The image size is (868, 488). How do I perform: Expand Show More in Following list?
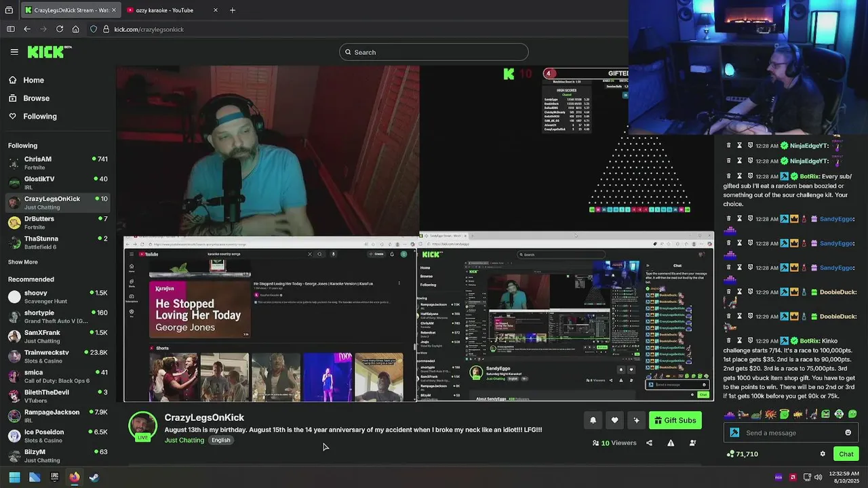tap(23, 262)
